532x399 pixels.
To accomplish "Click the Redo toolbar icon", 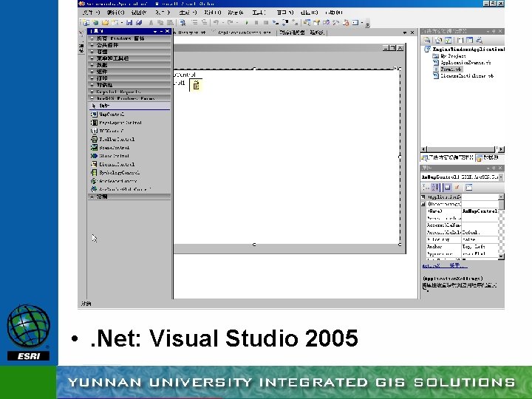I will point(230,23).
